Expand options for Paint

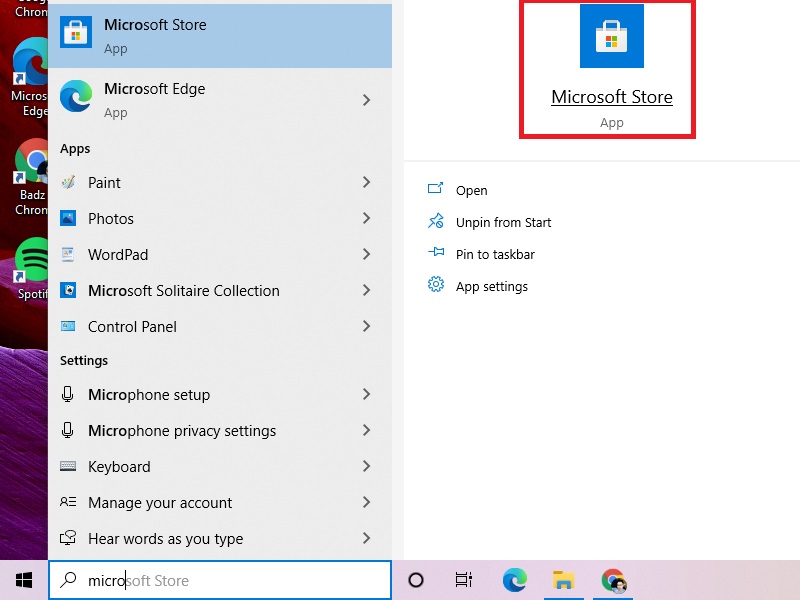point(366,182)
